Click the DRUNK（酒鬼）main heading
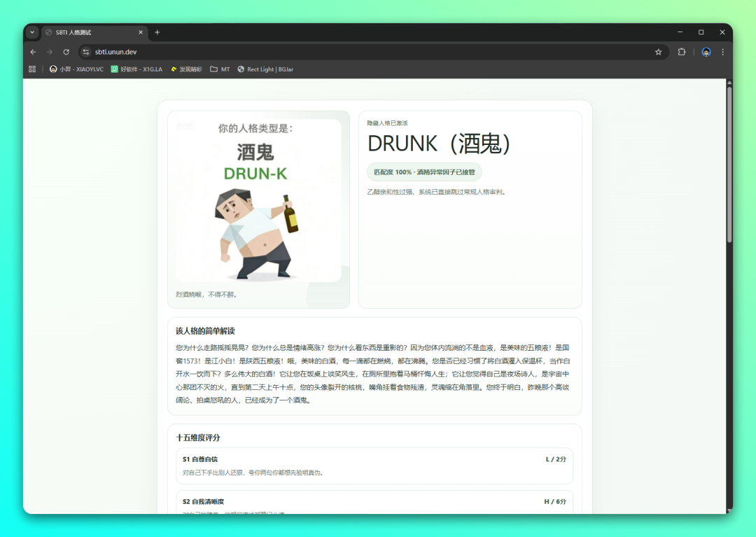756x537 pixels. [439, 144]
